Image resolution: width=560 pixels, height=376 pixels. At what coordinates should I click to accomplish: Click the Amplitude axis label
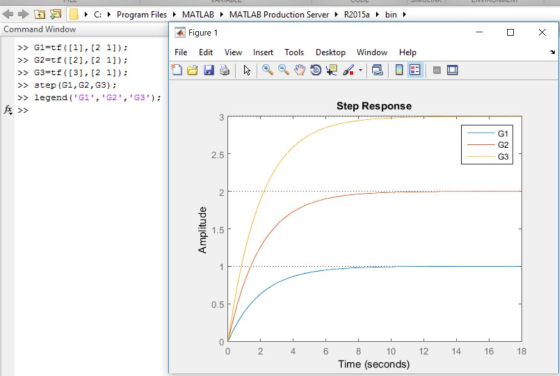[202, 230]
